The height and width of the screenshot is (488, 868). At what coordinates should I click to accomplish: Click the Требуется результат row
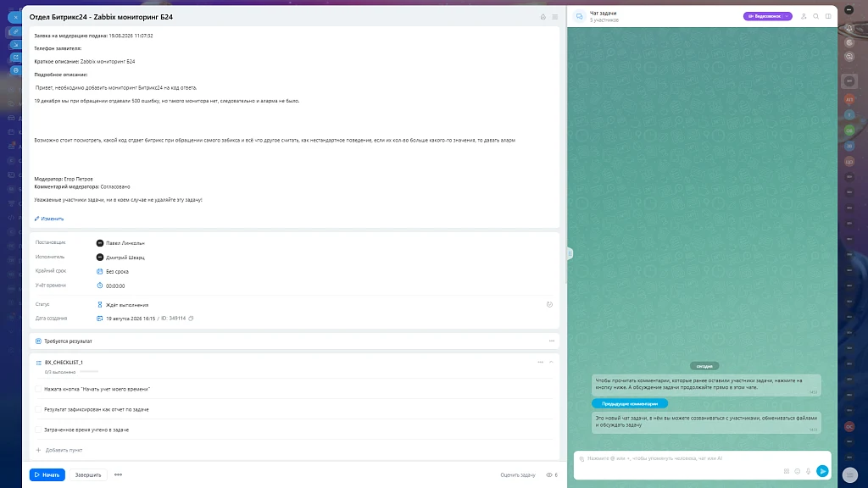point(294,341)
